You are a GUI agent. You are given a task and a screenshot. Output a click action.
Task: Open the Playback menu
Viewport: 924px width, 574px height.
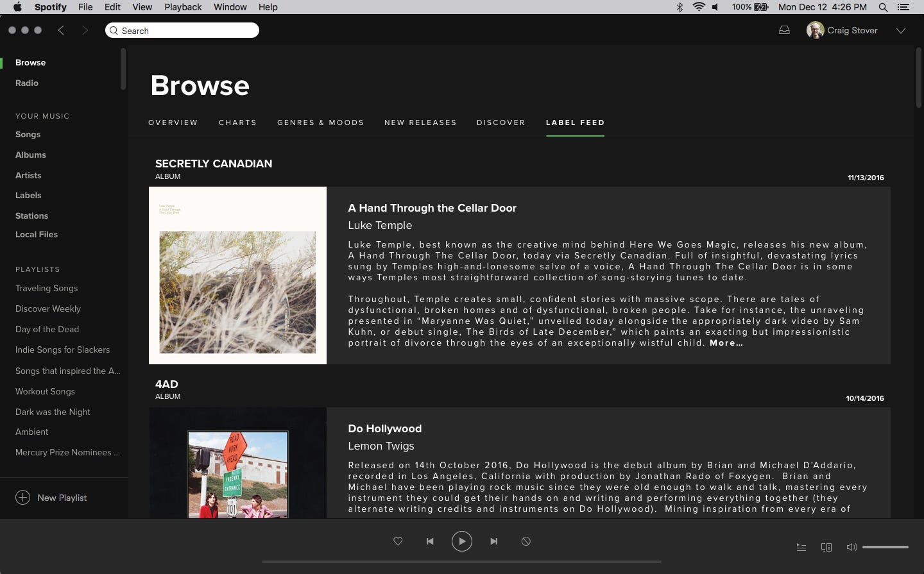pyautogui.click(x=183, y=7)
